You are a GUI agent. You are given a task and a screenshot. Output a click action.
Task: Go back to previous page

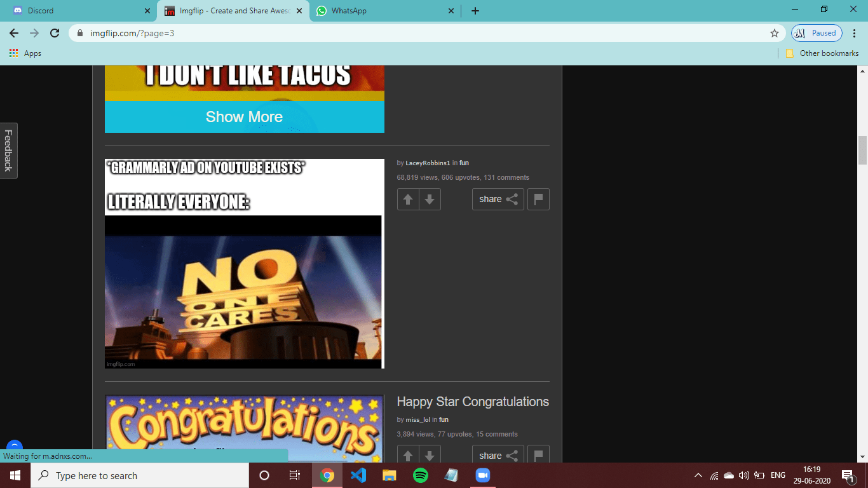pos(14,33)
